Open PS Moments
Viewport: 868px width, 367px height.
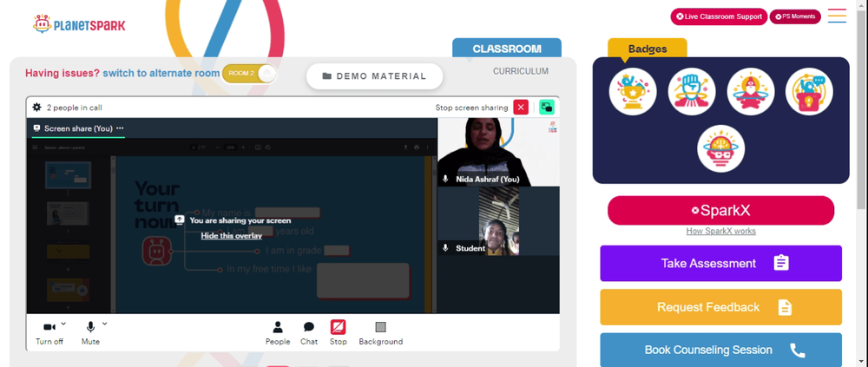[795, 16]
